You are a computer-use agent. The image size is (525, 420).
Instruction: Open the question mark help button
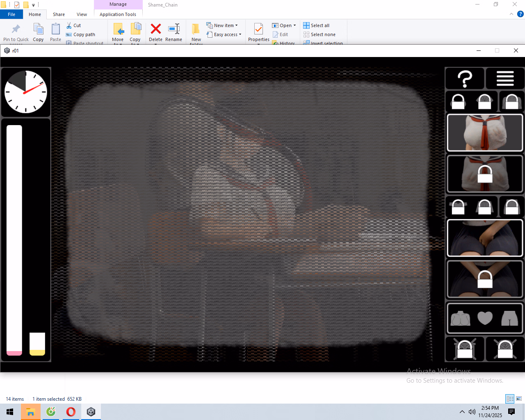[465, 78]
